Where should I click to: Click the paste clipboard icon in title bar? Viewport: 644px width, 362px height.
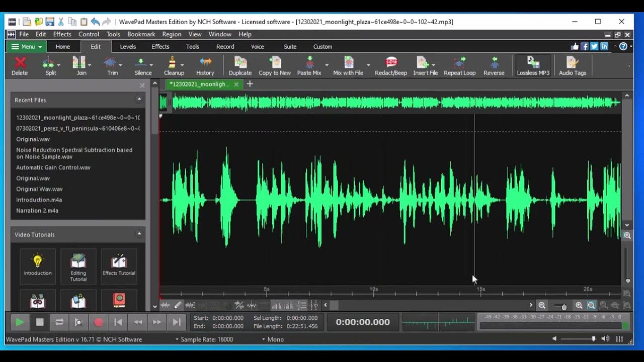(84, 22)
